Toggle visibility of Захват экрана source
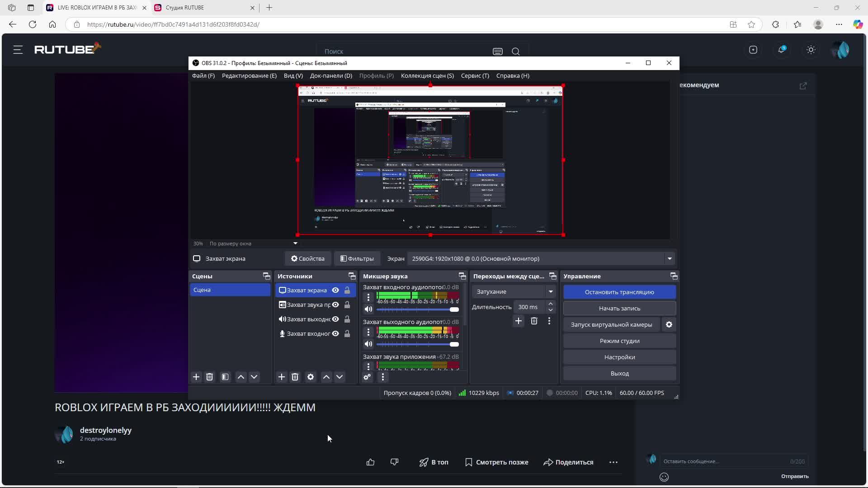 click(x=335, y=290)
